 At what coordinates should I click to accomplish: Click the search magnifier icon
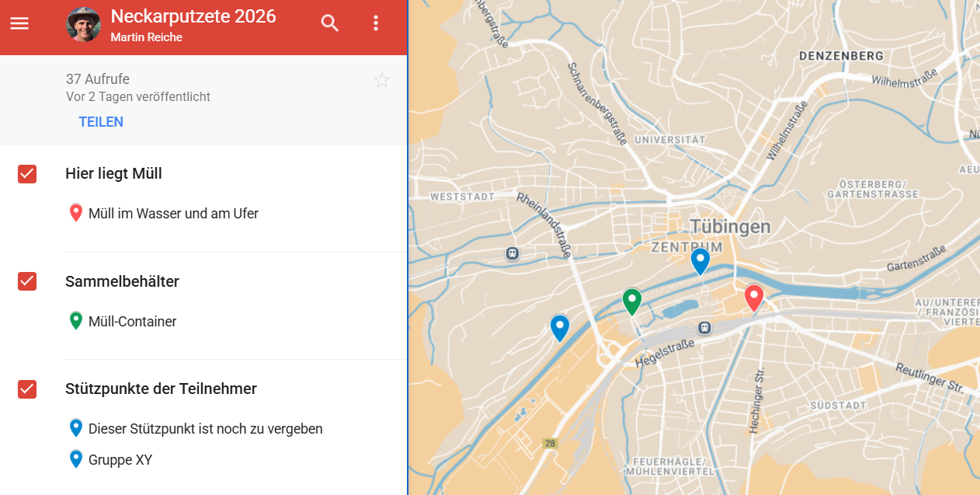tap(330, 23)
